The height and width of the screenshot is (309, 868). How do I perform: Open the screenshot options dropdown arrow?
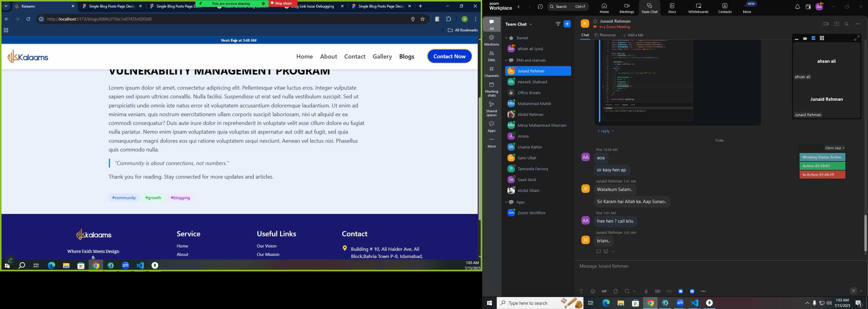634,291
